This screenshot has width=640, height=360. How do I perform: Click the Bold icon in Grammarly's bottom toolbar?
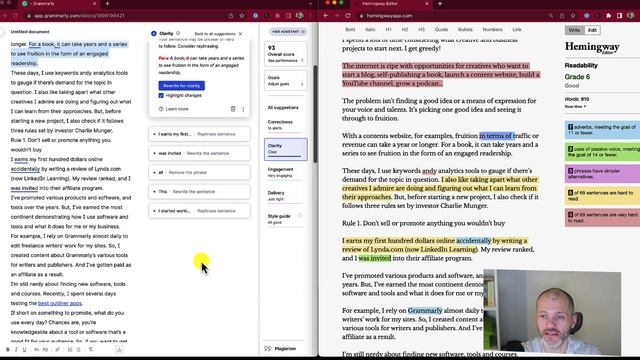(x=7, y=349)
